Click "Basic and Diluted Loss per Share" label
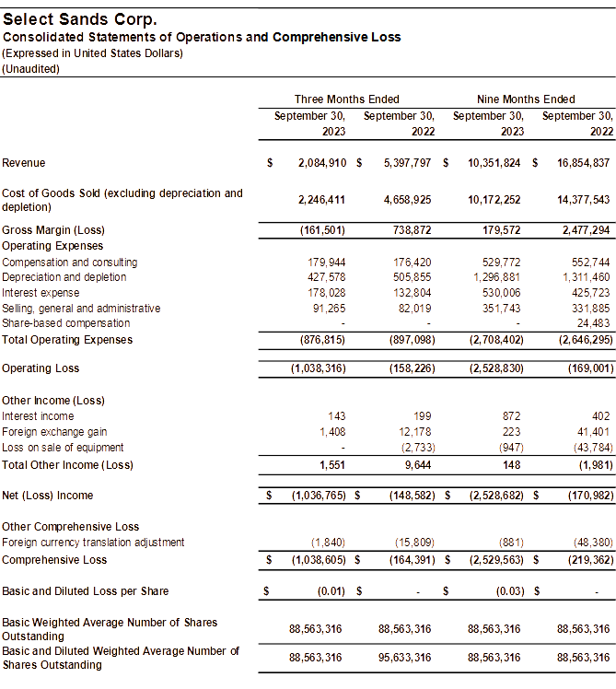This screenshot has width=616, height=689. click(x=86, y=591)
